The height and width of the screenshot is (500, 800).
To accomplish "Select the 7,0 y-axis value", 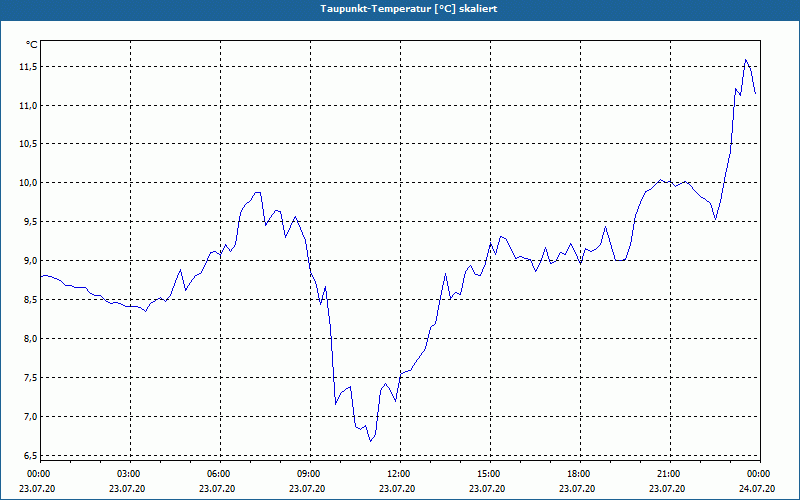I will 31,417.
